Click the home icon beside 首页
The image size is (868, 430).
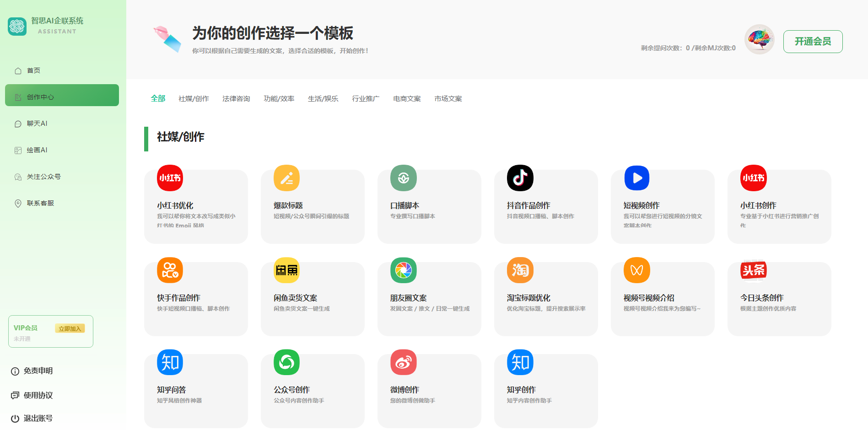[x=18, y=71]
